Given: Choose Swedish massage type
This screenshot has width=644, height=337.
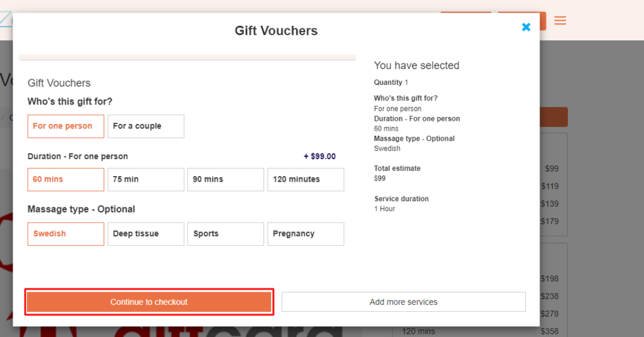Looking at the screenshot, I should tap(65, 234).
